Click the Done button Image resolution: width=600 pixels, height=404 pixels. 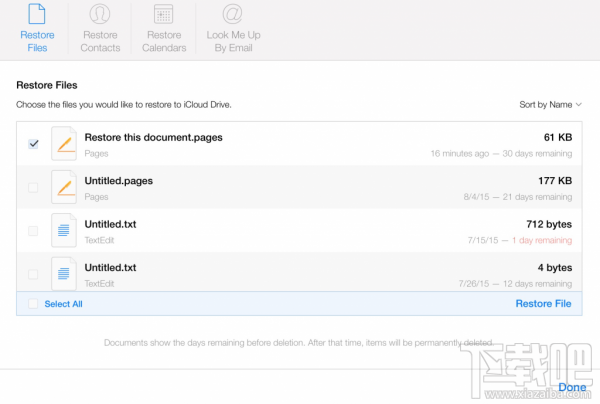[x=572, y=387]
